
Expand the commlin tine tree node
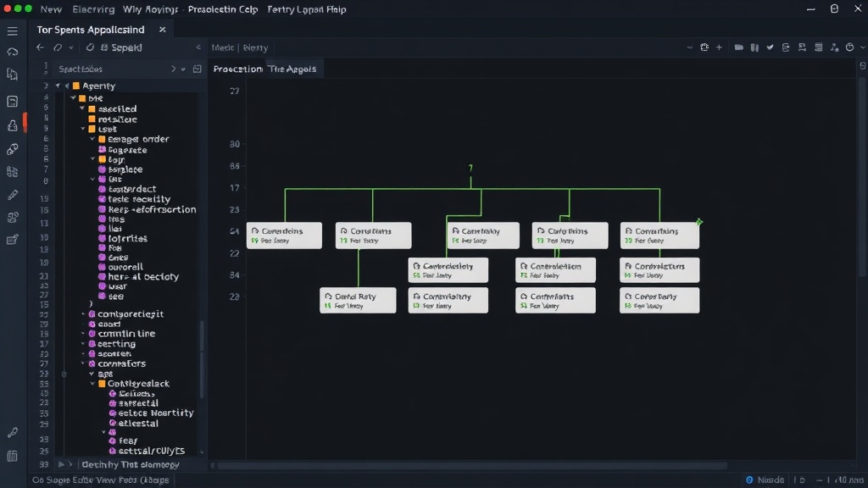point(83,334)
